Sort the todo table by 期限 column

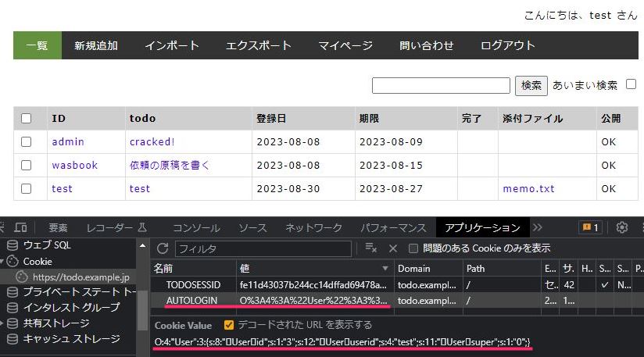tap(369, 118)
